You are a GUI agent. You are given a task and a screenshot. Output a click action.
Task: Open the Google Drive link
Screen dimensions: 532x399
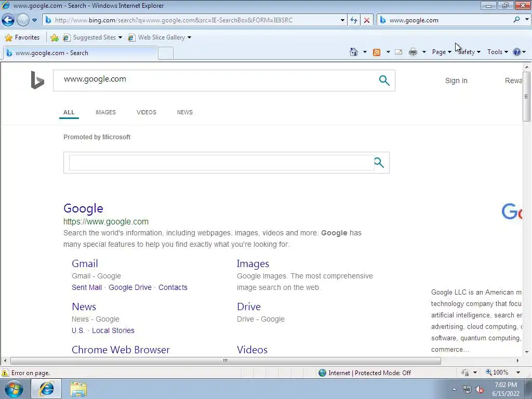coord(130,287)
